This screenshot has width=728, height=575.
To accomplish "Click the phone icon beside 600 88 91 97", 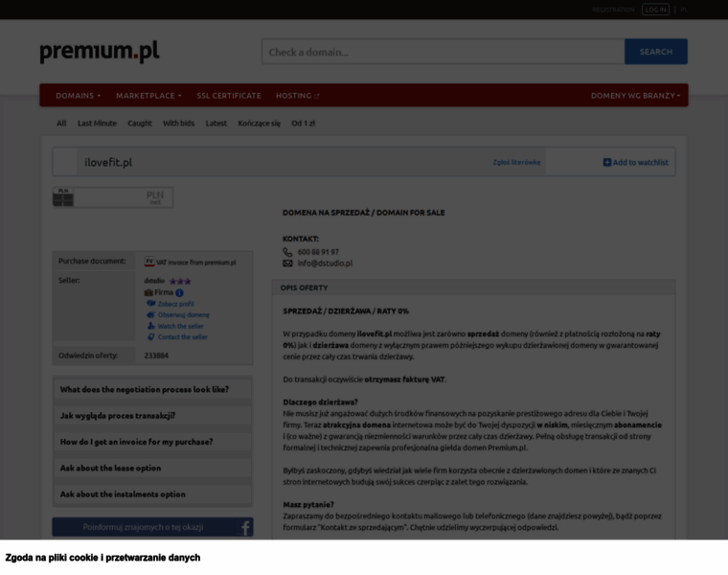I will pyautogui.click(x=288, y=252).
